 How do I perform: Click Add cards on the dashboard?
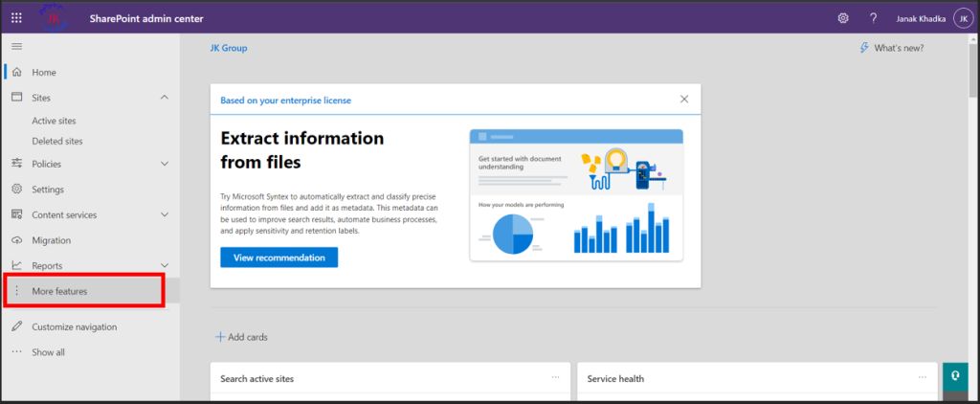tap(241, 337)
